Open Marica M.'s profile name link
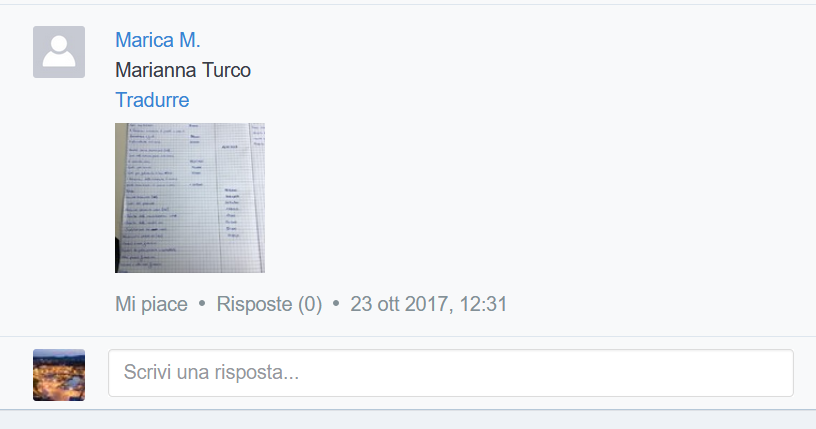Image resolution: width=816 pixels, height=429 pixels. 158,40
